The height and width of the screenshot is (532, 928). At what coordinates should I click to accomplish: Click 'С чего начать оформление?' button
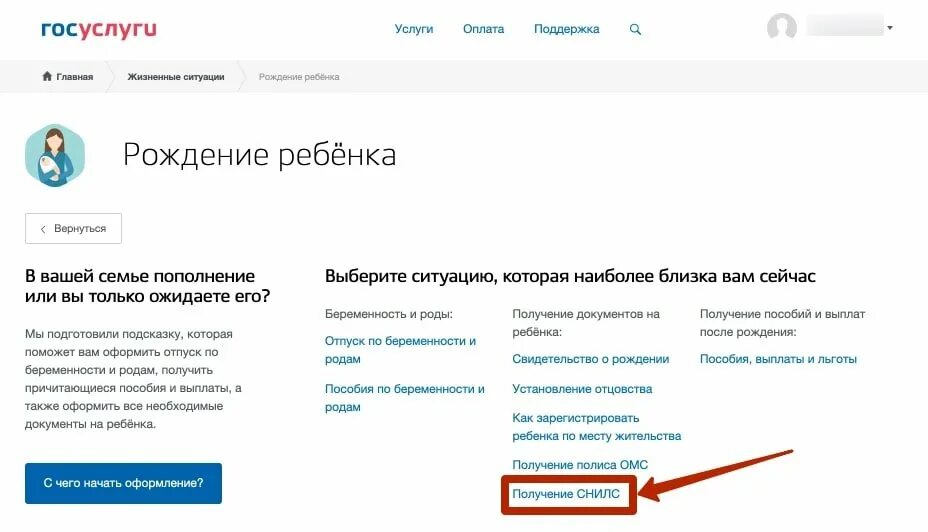click(123, 483)
